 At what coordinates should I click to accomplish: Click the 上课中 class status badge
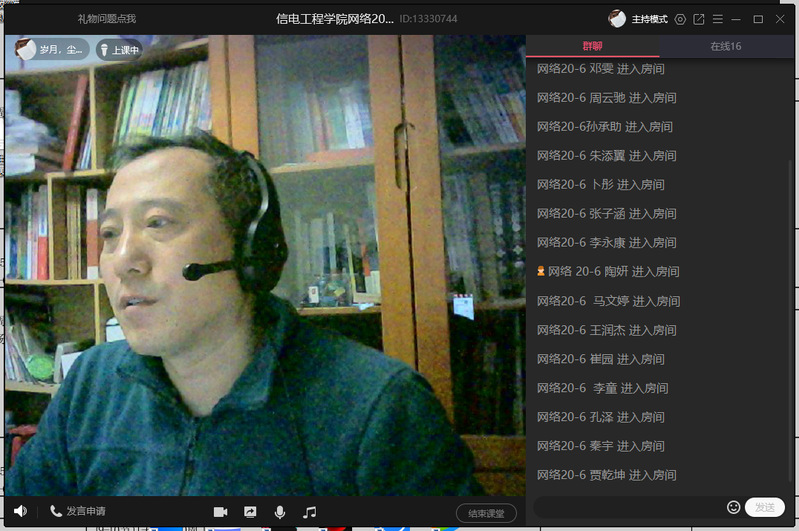coord(120,49)
